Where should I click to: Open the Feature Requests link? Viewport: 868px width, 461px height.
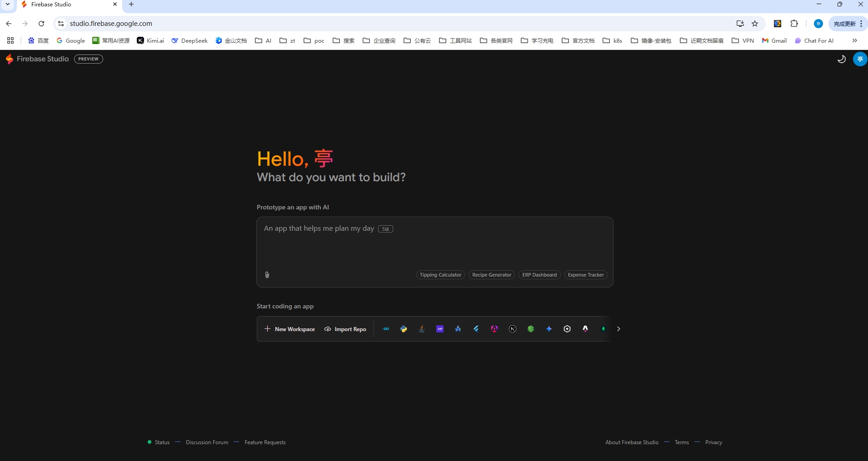pos(265,442)
